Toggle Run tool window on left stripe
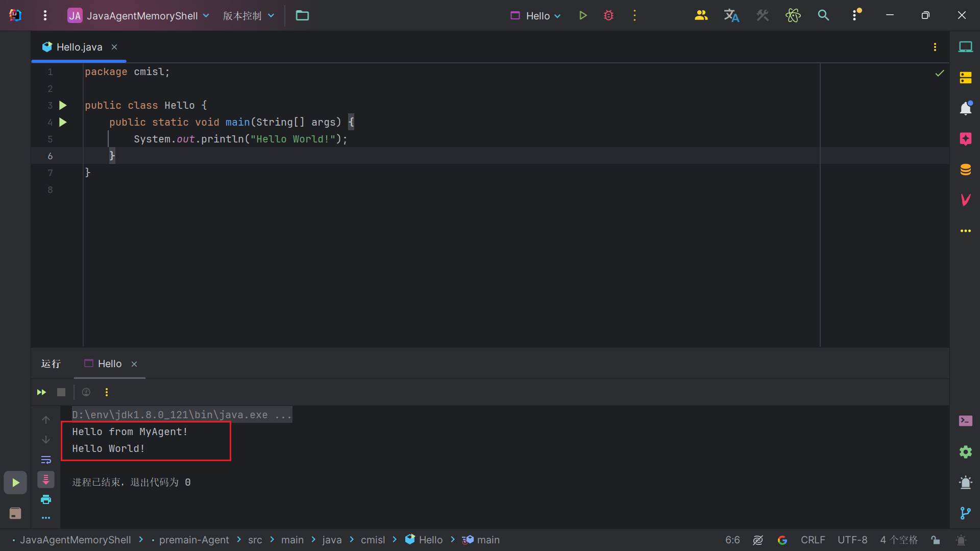Screen dimensions: 980x551 (15, 483)
